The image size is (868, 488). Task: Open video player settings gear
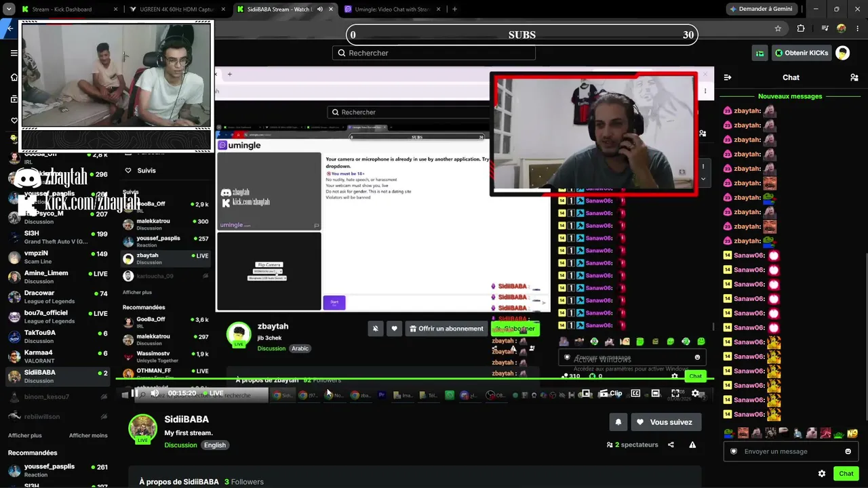click(x=695, y=393)
